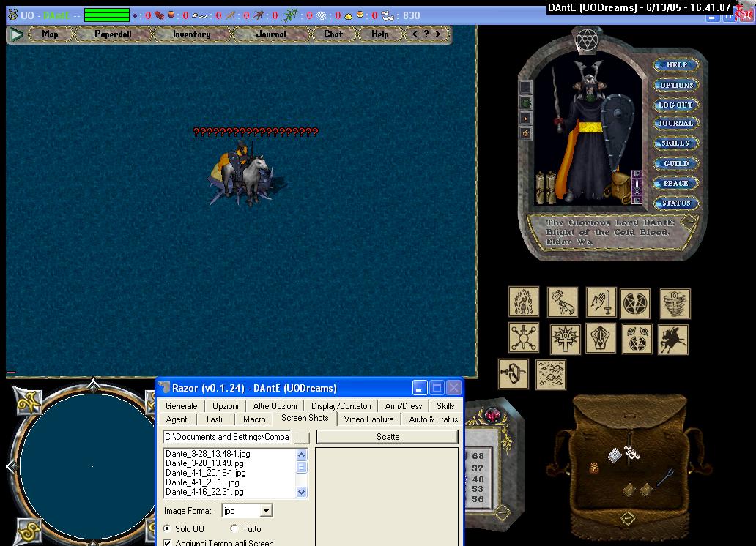Open the Video Capture tab

[368, 419]
